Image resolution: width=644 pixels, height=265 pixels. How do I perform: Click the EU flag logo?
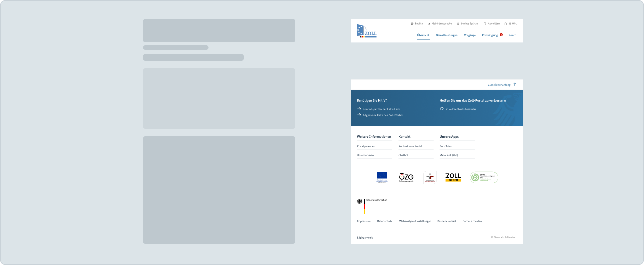point(382,177)
